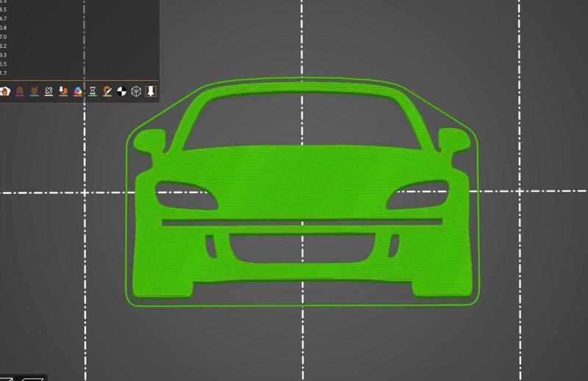
Task: Toggle the tool marker nozzle icon
Action: (x=151, y=91)
